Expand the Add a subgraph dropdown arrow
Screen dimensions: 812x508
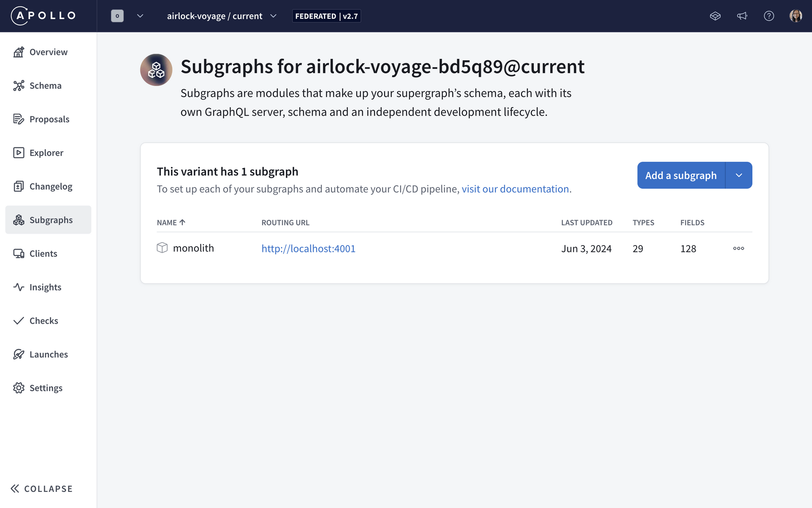click(x=739, y=175)
